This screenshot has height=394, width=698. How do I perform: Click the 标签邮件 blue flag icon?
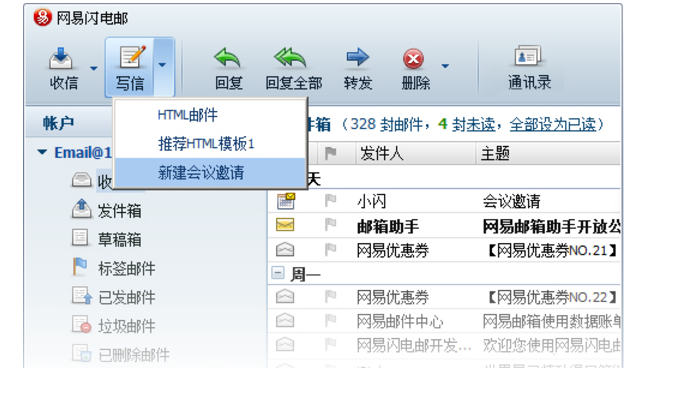pos(80,266)
